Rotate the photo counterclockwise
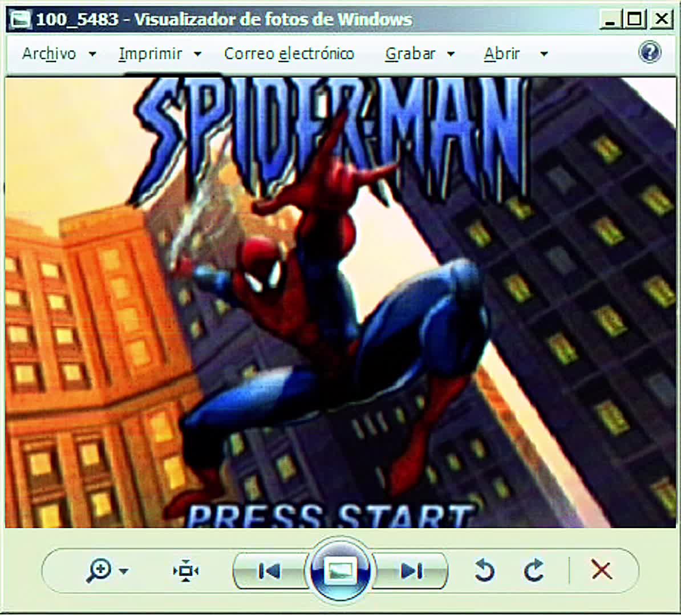 tap(484, 570)
